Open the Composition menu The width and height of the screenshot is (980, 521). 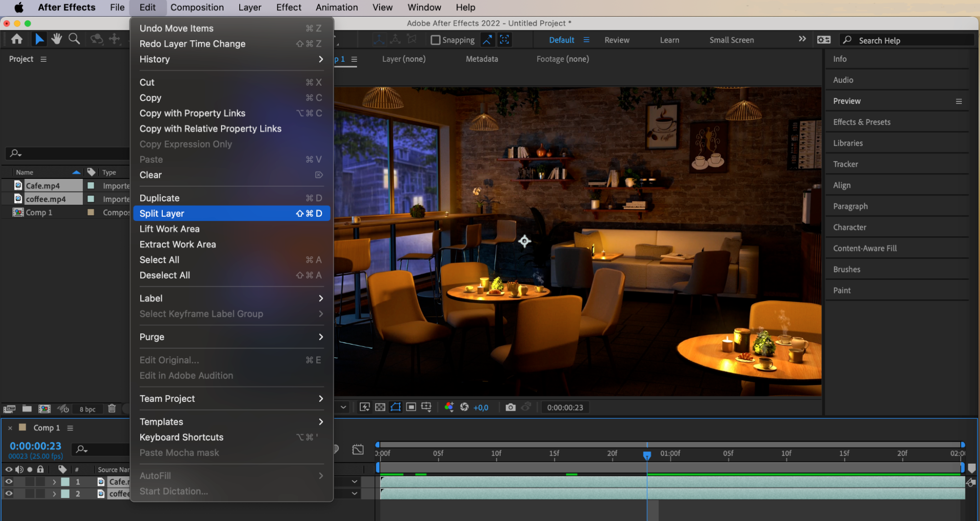197,7
